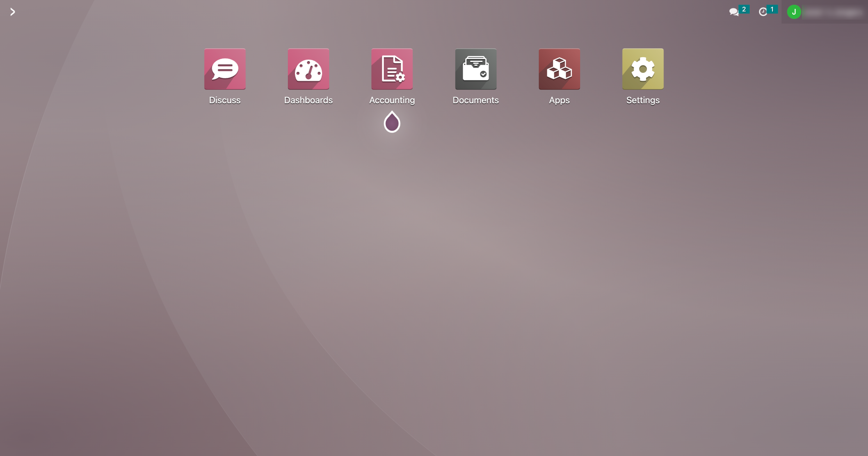
Task: Click the Settings text label
Action: [x=643, y=100]
